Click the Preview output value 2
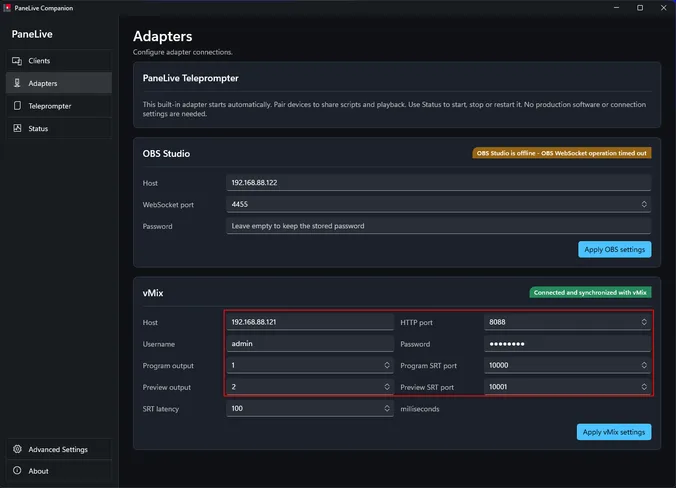 tap(233, 387)
